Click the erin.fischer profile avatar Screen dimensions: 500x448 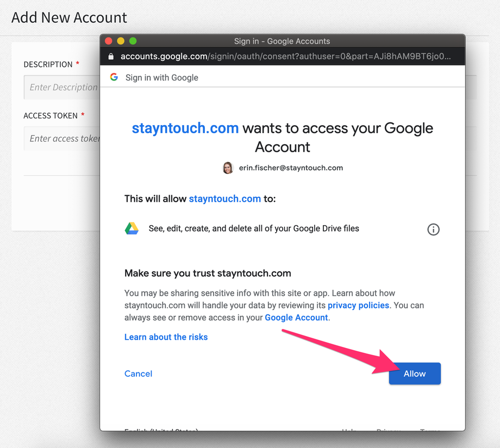228,167
